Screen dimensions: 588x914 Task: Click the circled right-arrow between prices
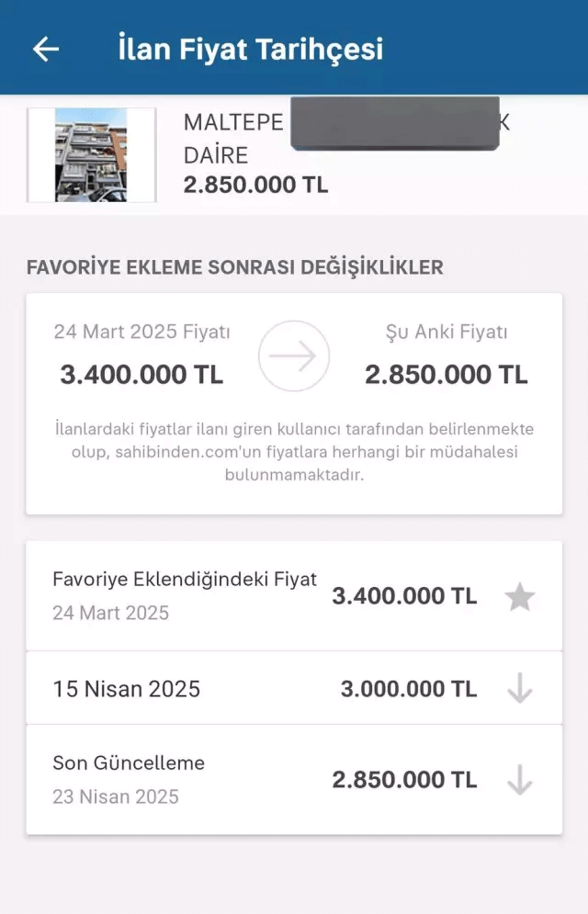(x=293, y=356)
